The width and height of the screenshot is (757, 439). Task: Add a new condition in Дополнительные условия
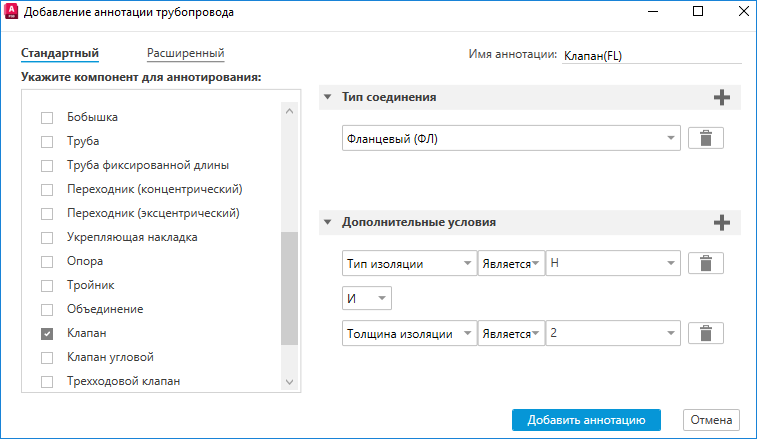click(x=722, y=223)
